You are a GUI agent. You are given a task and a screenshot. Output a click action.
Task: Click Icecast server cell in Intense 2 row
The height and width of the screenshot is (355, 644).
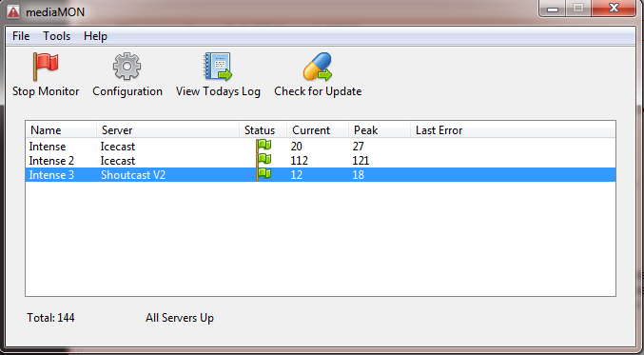pos(117,161)
